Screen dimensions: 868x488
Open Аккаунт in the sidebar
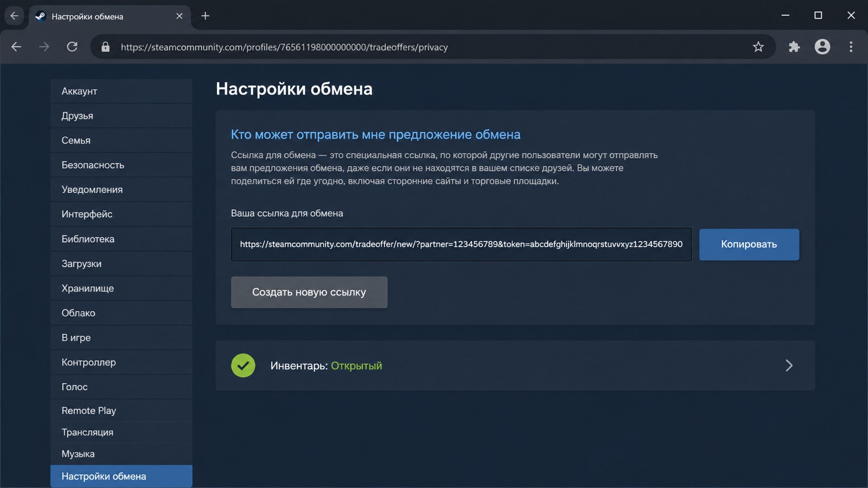point(122,91)
